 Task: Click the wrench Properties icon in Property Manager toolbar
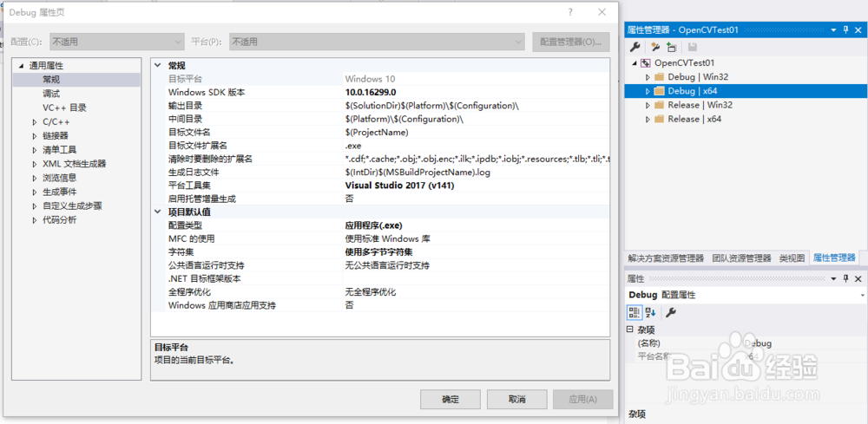tap(635, 47)
